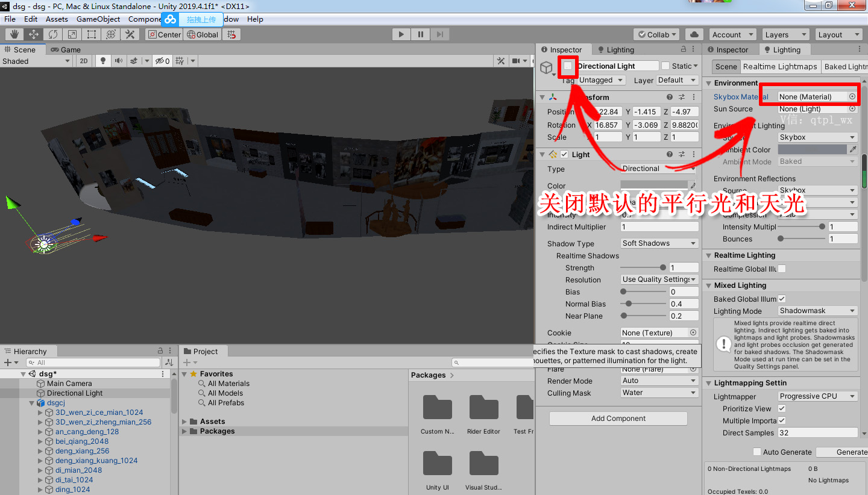This screenshot has width=868, height=495.
Task: Toggle grid snapping icon next to Global
Action: tap(231, 34)
